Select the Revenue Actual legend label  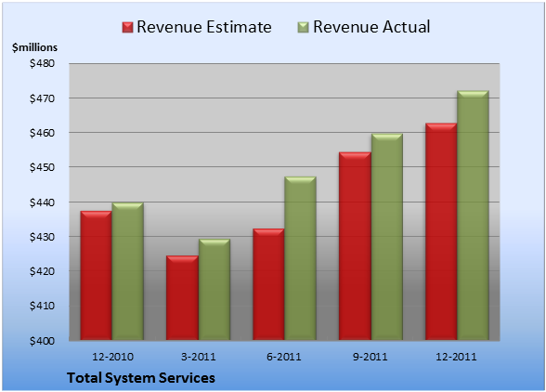371,27
